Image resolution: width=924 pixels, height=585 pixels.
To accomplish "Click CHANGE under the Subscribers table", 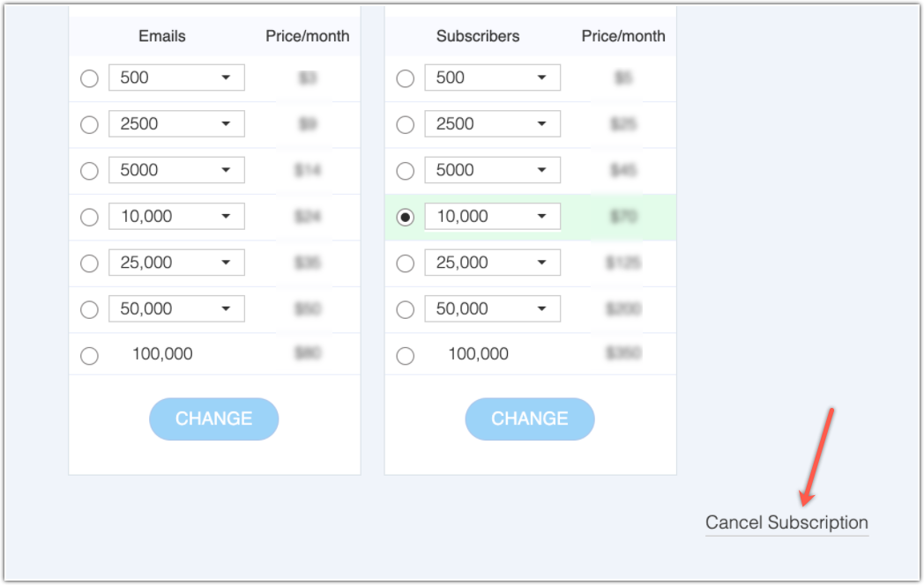I will (529, 418).
